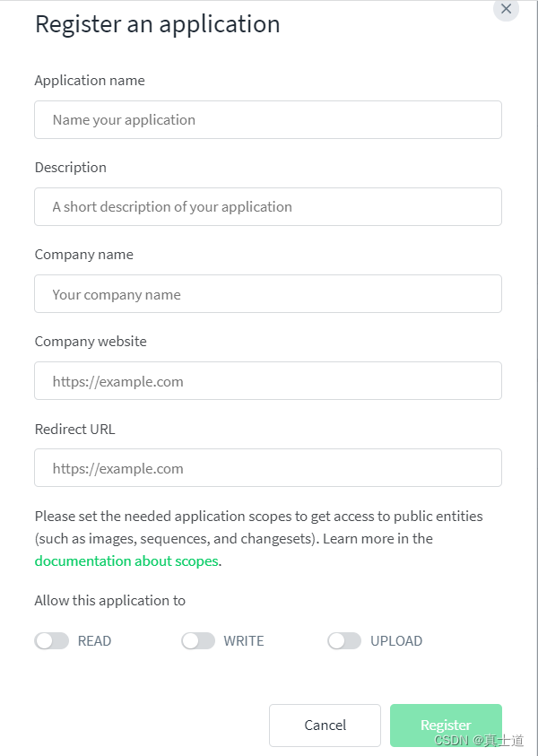Image resolution: width=538 pixels, height=756 pixels.
Task: Click the "Allow this application to" text
Action: tap(110, 601)
